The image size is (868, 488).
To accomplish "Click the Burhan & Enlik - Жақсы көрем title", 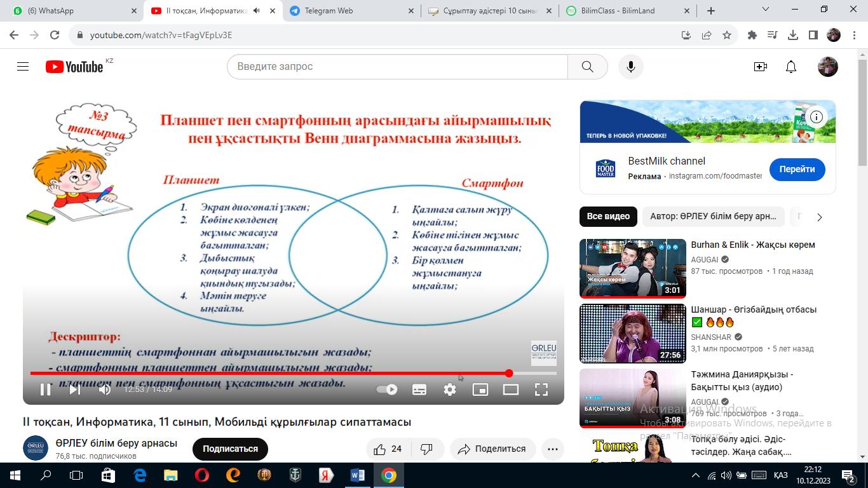I will [753, 245].
